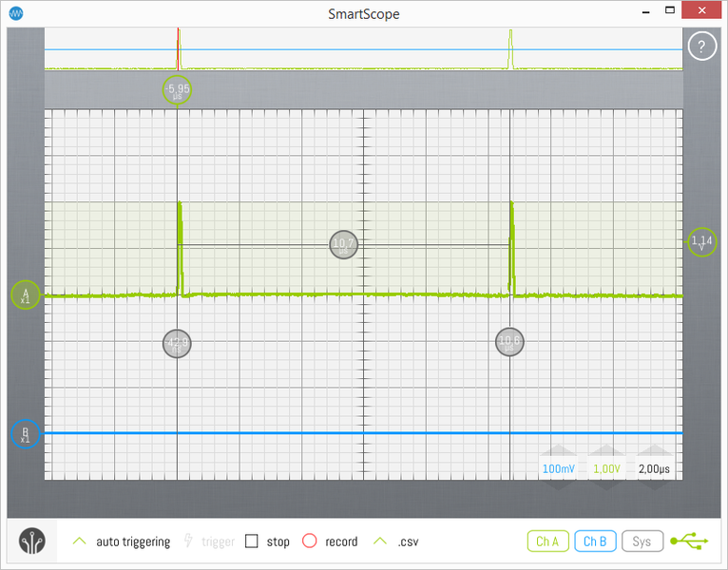Screen dimensions: 728x570
Task: Open the main menu circuit icon
Action: (x=34, y=541)
